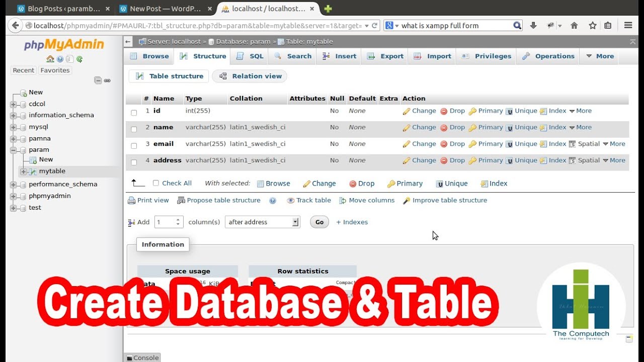Expand the mytable tree node
The image size is (644, 362).
[x=23, y=172]
